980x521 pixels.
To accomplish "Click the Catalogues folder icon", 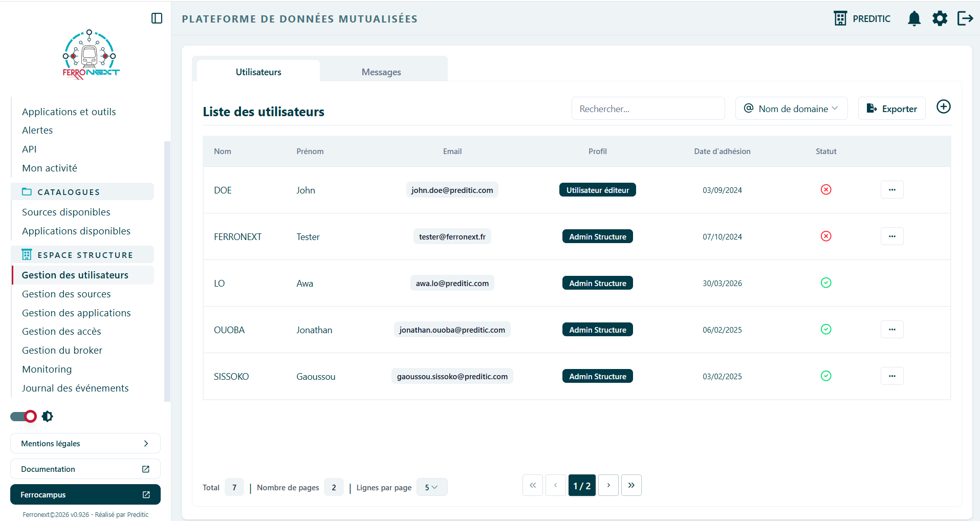I will tap(27, 192).
